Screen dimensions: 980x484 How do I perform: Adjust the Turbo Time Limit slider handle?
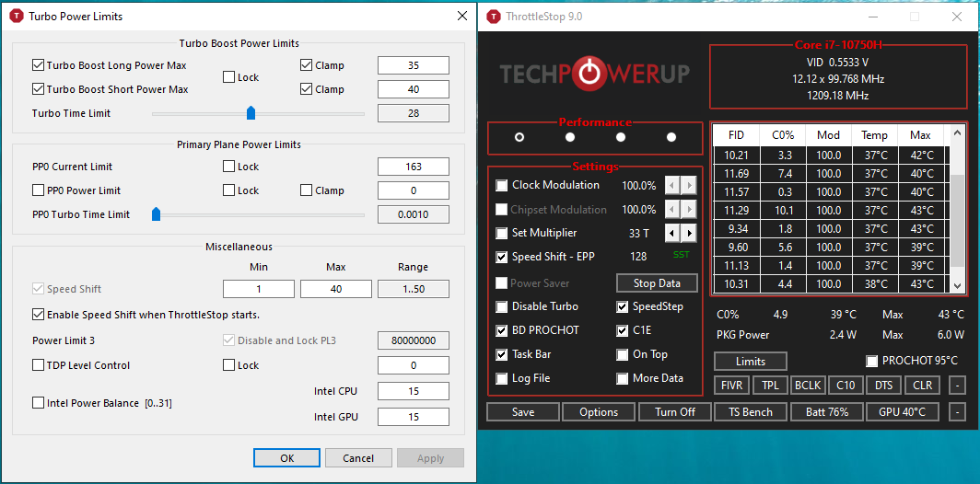[x=251, y=113]
